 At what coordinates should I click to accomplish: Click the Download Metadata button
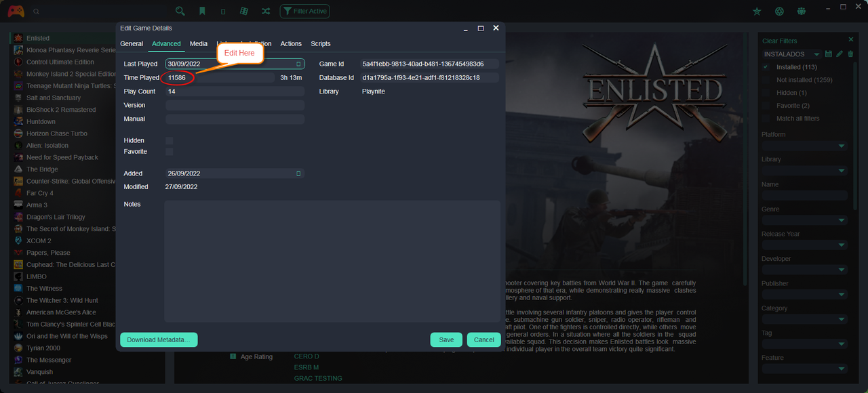point(159,339)
